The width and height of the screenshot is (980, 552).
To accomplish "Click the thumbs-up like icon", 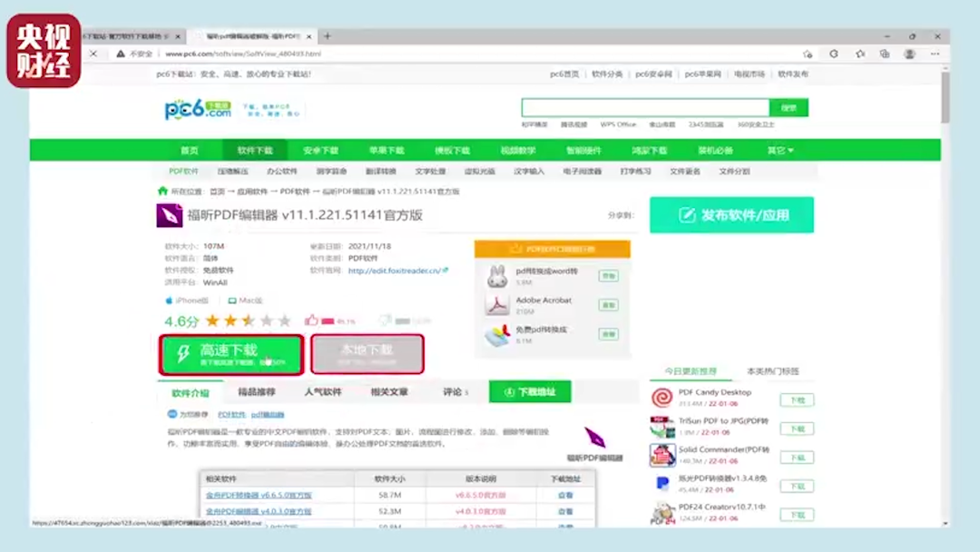I will coord(312,320).
